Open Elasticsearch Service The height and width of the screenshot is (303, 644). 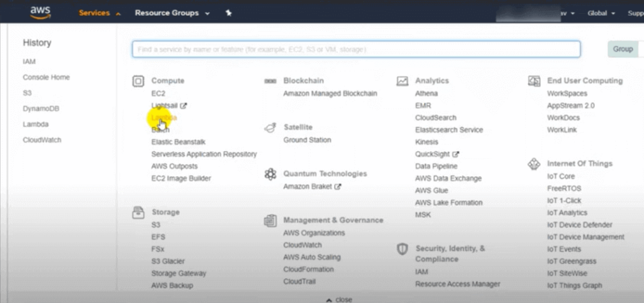pos(449,130)
